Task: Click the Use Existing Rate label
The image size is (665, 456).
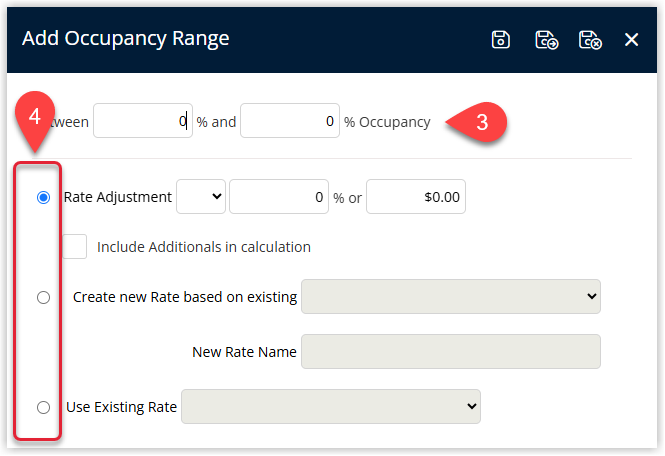Action: (121, 407)
